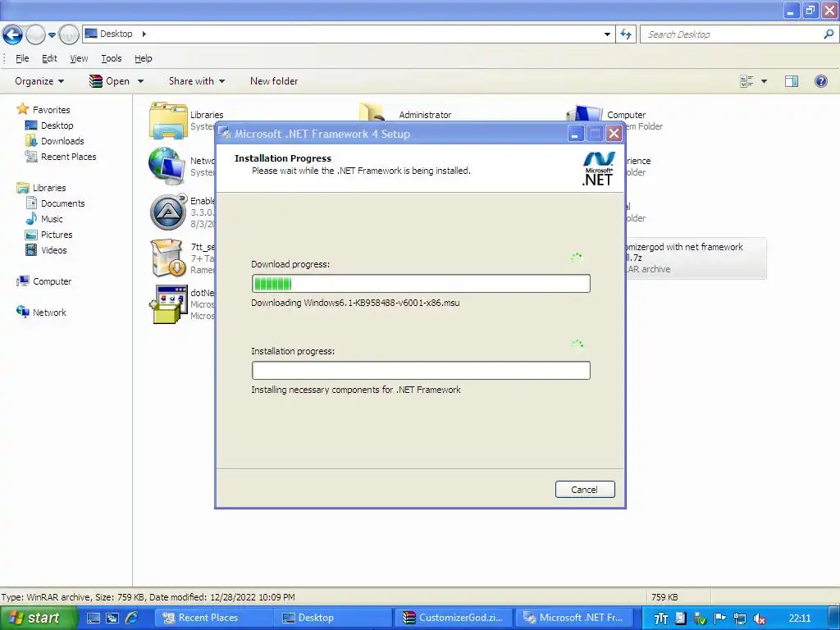Open the Edit menu

click(x=49, y=58)
